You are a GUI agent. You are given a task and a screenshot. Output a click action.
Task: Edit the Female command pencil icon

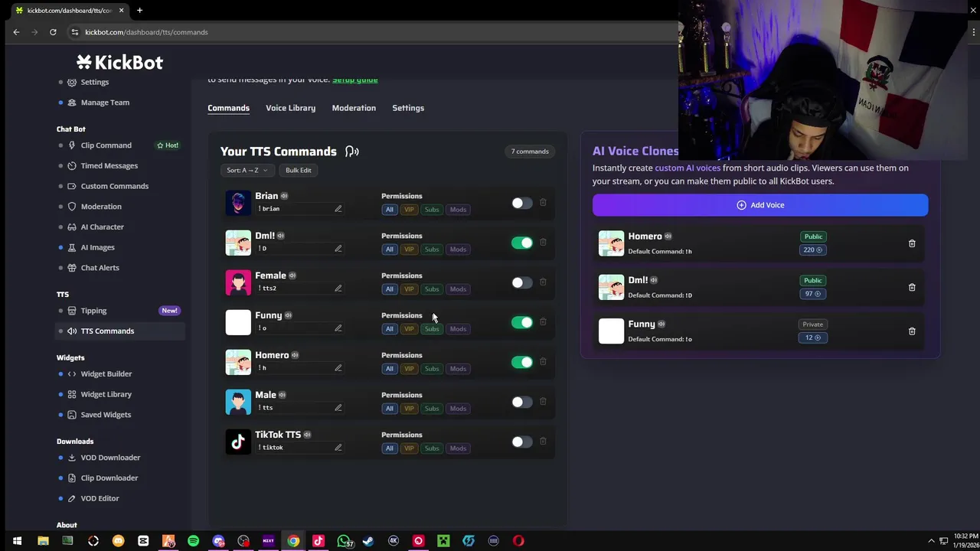[x=338, y=289]
